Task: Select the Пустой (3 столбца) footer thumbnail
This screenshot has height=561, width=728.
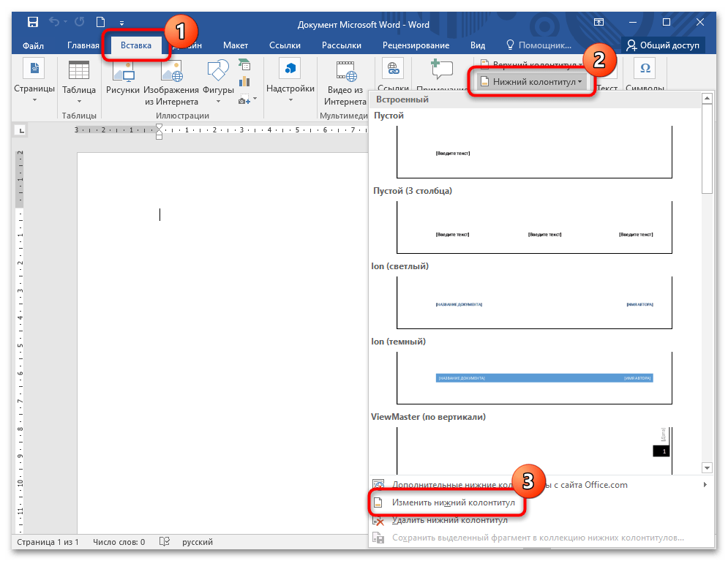Action: pos(534,227)
